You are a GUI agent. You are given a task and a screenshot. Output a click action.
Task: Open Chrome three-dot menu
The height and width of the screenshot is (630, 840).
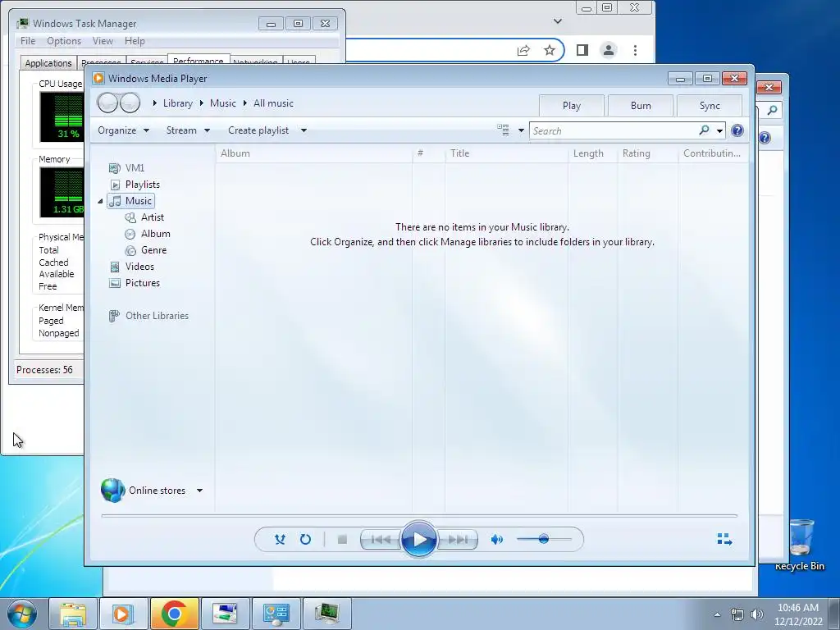(636, 50)
